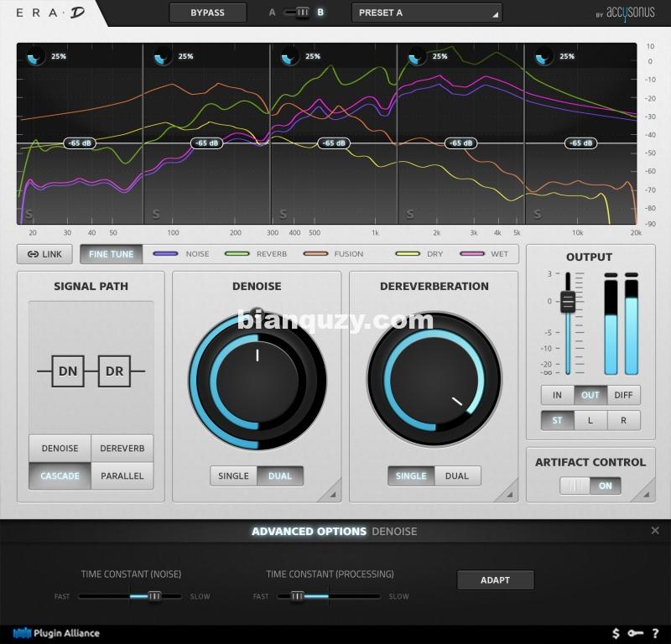Screen dimensions: 671x644
Task: Click the DR block in signal path diagram
Action: (x=114, y=371)
